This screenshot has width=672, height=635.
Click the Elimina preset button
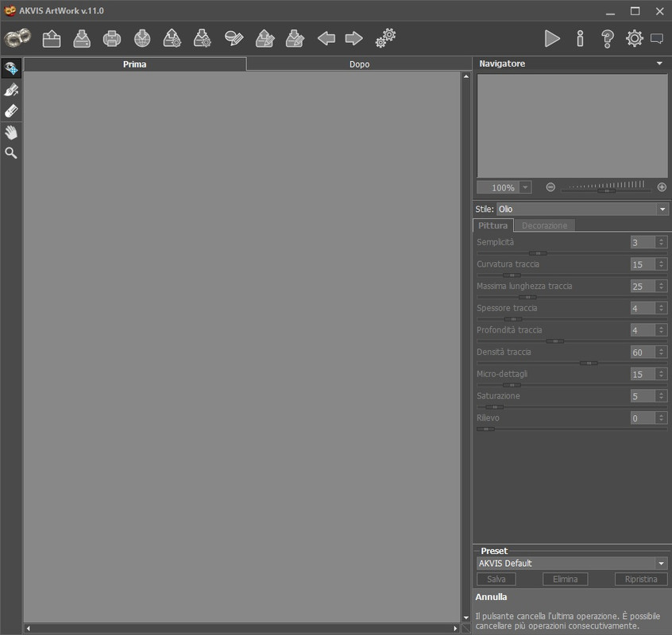click(565, 579)
